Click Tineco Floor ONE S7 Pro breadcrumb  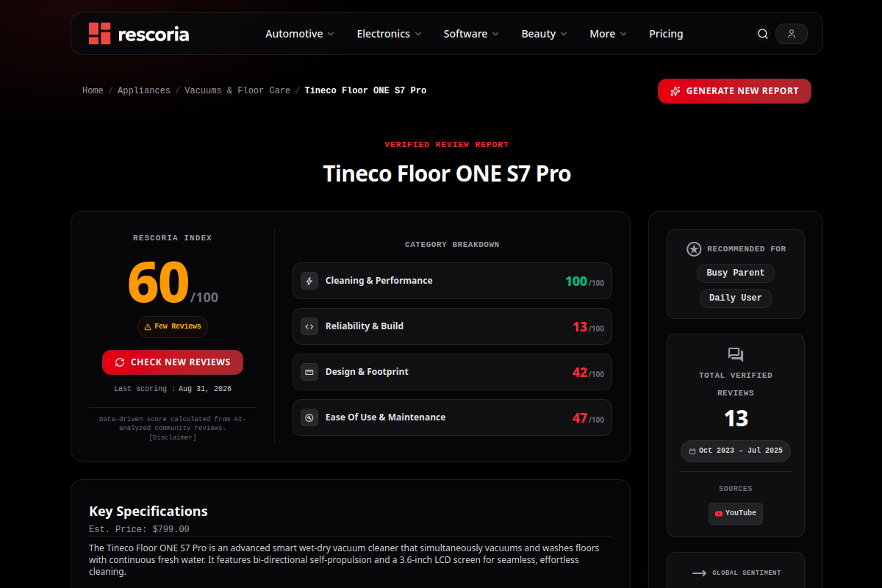[x=365, y=90]
